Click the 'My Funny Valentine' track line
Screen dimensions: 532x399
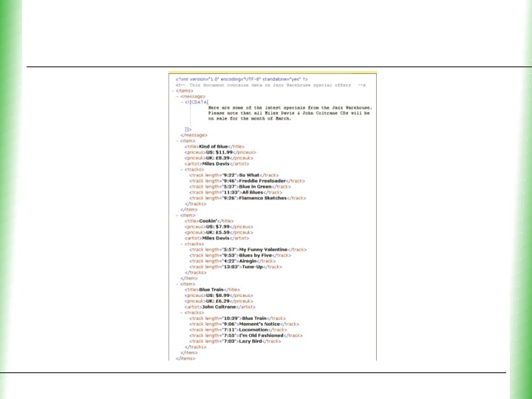248,250
